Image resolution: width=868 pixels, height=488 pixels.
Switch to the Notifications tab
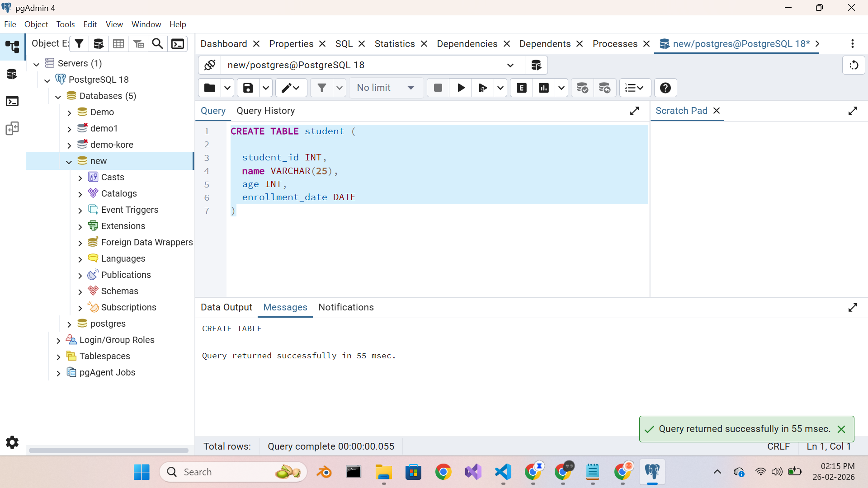pos(346,307)
